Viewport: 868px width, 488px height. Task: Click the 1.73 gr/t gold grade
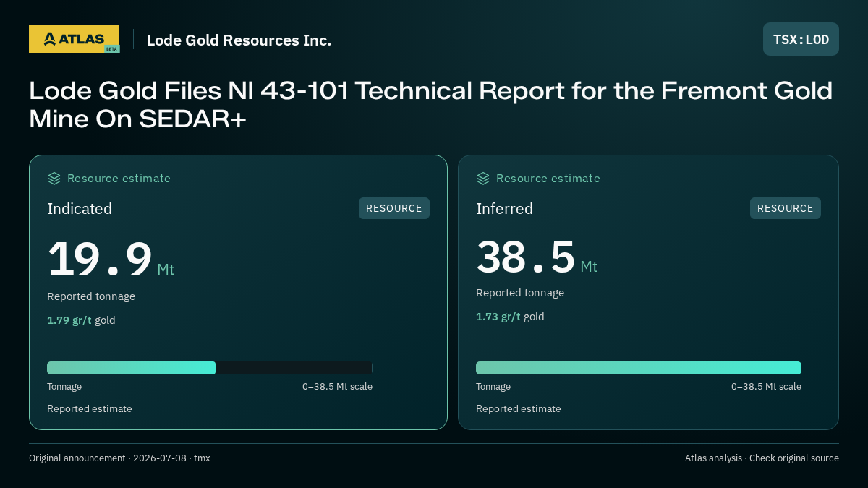510,317
